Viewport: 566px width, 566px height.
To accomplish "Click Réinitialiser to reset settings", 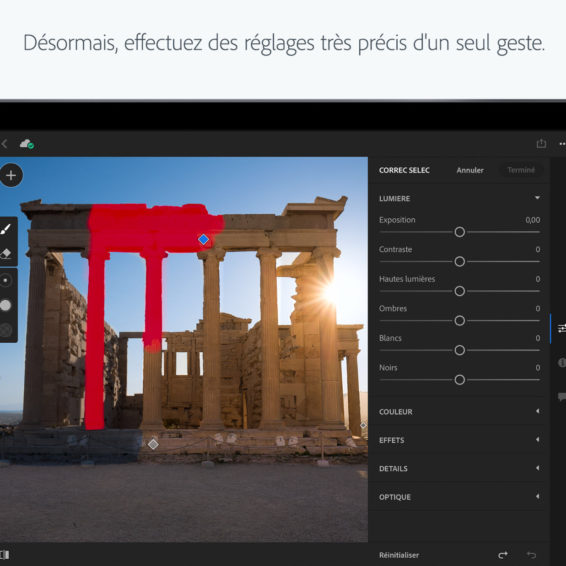I will pos(399,555).
